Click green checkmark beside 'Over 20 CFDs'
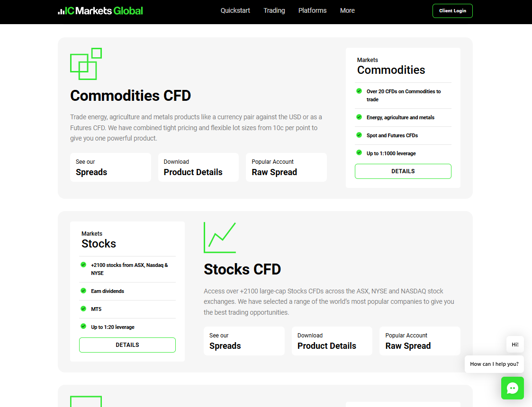This screenshot has height=407, width=532. (x=359, y=91)
